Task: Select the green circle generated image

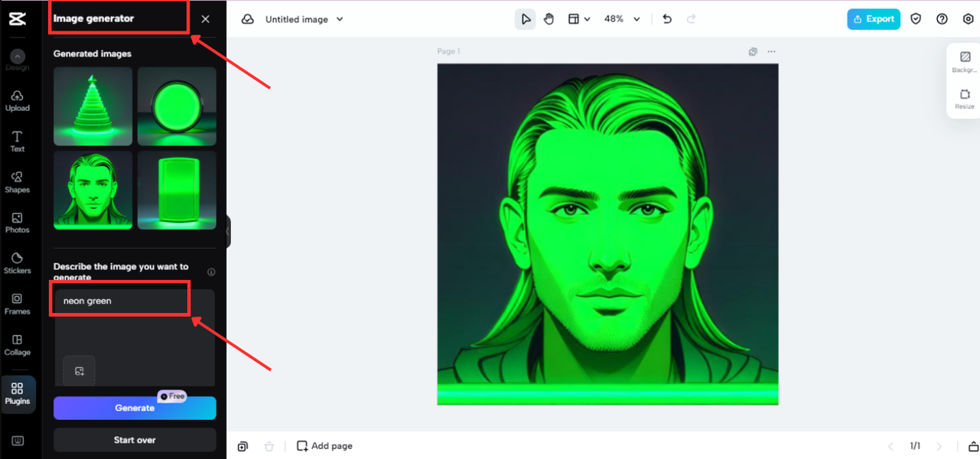Action: tap(177, 106)
